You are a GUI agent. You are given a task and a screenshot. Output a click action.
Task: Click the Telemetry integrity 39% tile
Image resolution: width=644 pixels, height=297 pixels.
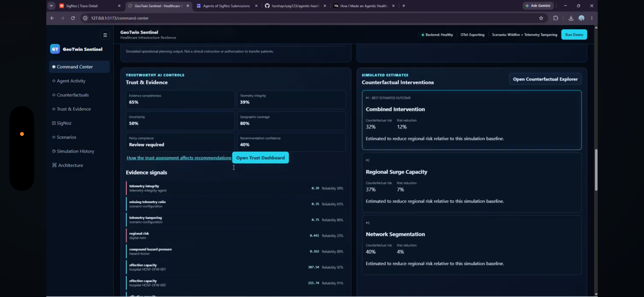coord(291,100)
